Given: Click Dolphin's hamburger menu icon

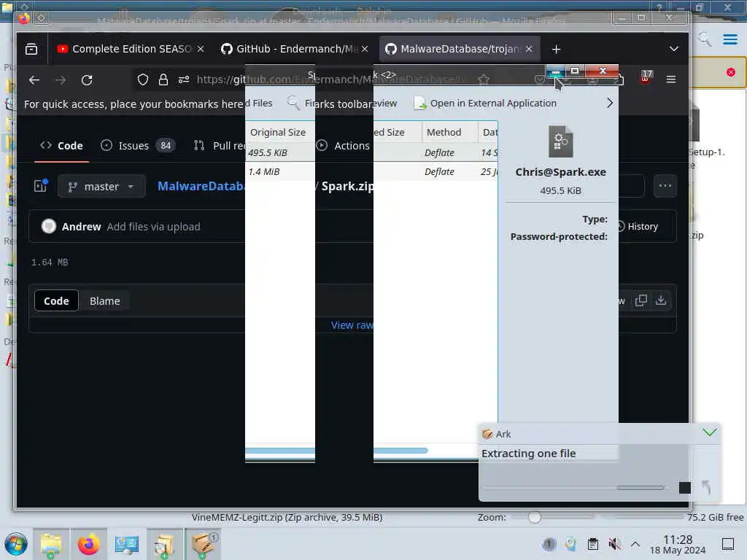Looking at the screenshot, I should pos(729,39).
